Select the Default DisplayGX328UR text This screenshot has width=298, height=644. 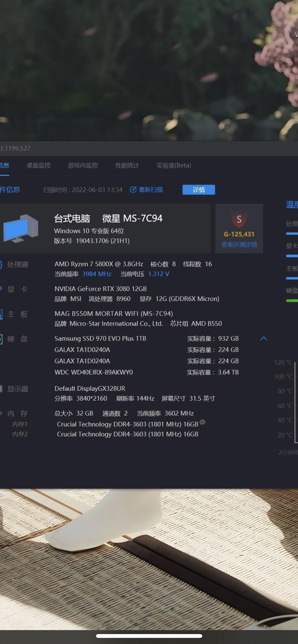90,389
